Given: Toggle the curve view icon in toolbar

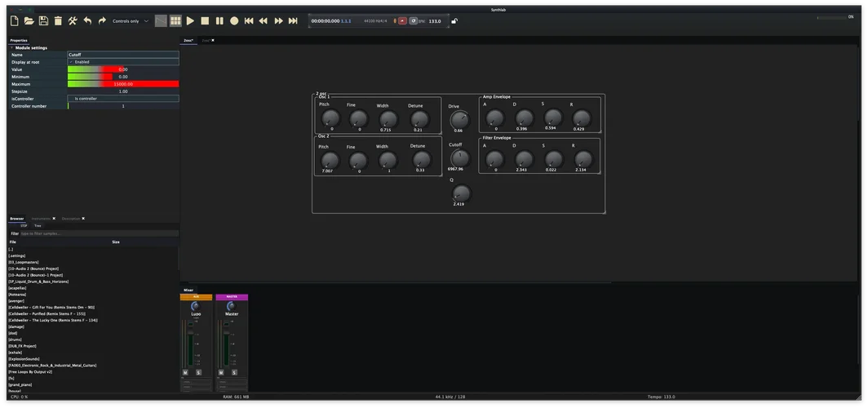Looking at the screenshot, I should [161, 21].
